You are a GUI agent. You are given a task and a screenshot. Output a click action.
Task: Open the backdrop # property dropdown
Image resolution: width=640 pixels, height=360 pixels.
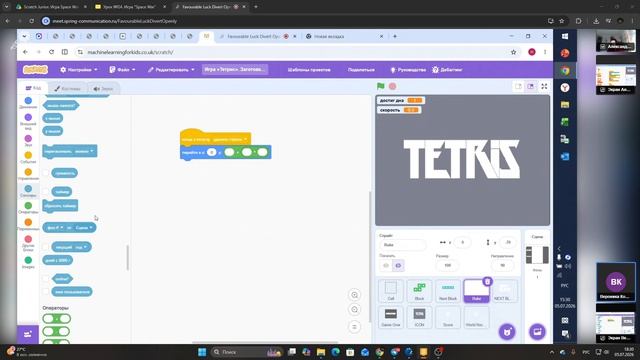coord(62,227)
